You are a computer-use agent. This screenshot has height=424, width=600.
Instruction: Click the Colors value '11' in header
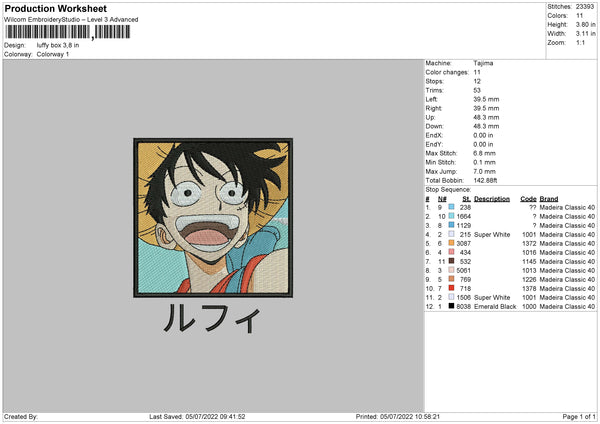point(579,16)
